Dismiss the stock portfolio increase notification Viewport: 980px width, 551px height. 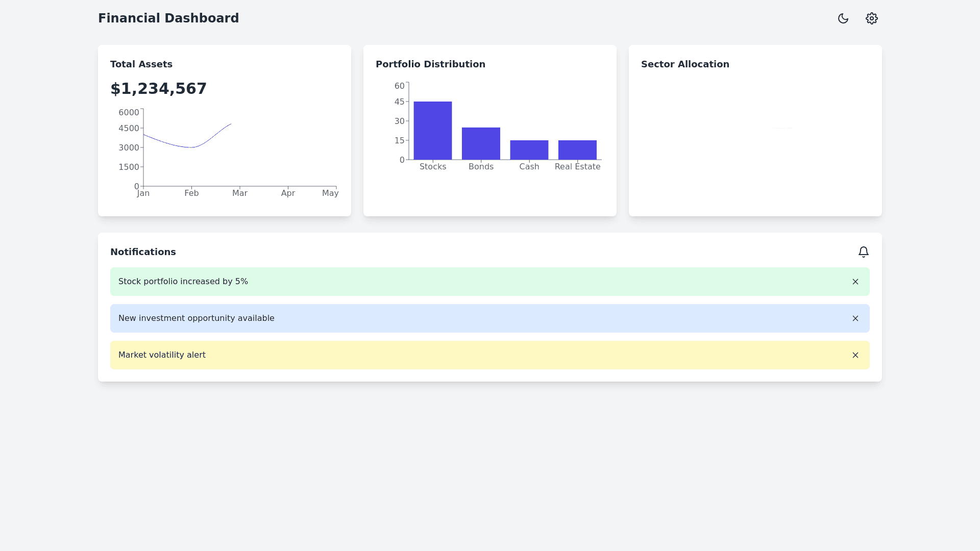click(855, 282)
